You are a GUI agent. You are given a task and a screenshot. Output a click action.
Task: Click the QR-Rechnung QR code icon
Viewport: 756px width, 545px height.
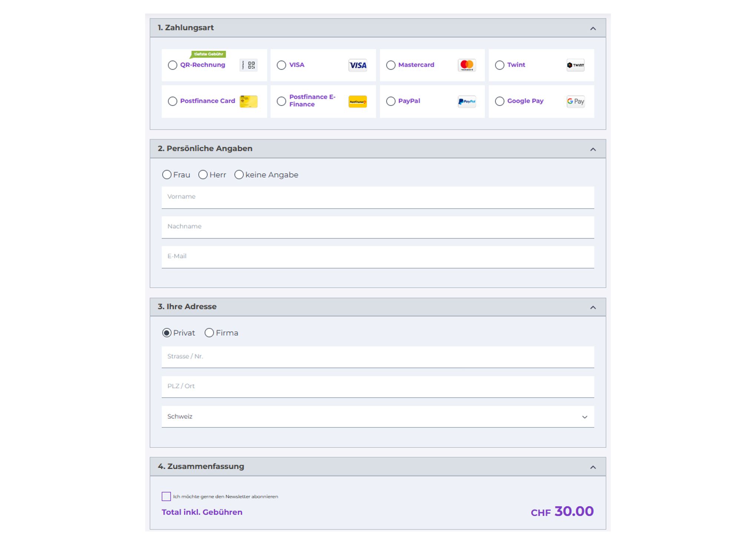click(x=248, y=65)
